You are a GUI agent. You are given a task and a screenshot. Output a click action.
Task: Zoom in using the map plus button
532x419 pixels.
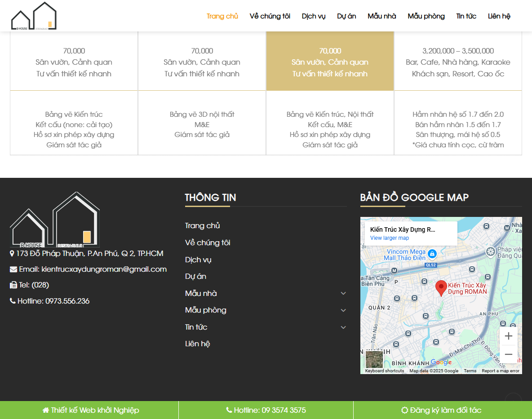click(x=508, y=335)
